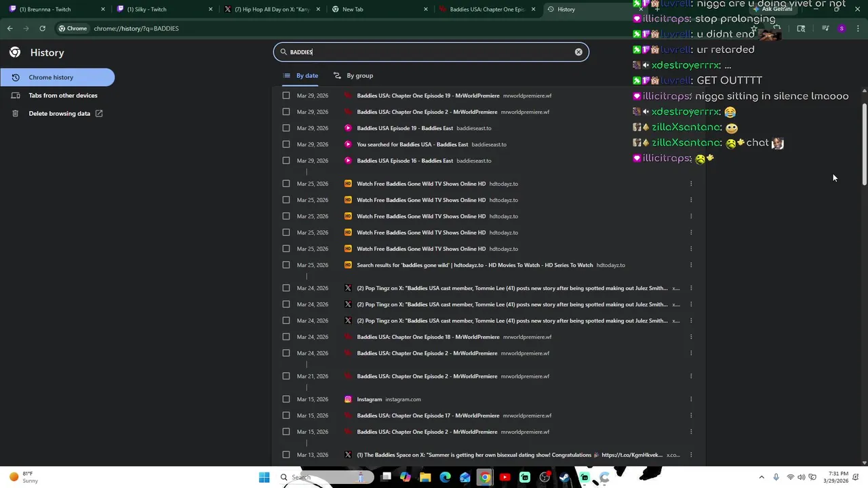This screenshot has height=488, width=868.
Task: Open the media controls icon in Chrome toolbar
Action: point(825,28)
